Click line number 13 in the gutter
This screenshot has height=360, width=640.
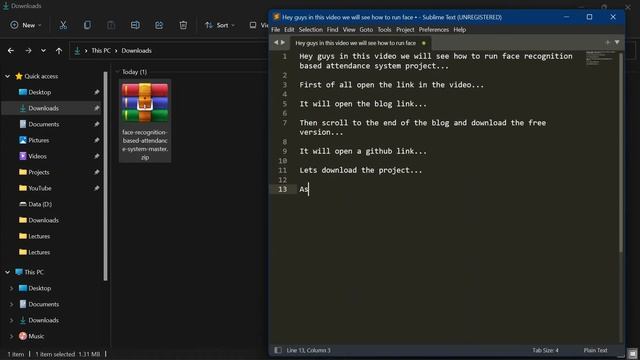click(x=282, y=189)
